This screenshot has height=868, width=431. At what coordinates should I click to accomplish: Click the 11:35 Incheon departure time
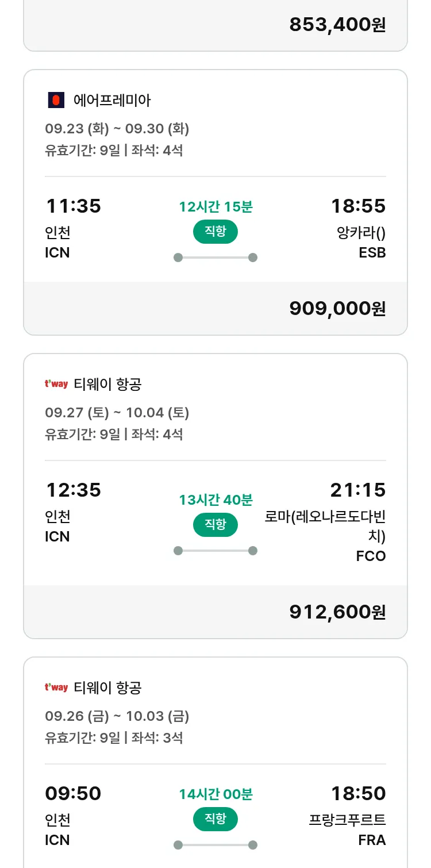click(73, 206)
